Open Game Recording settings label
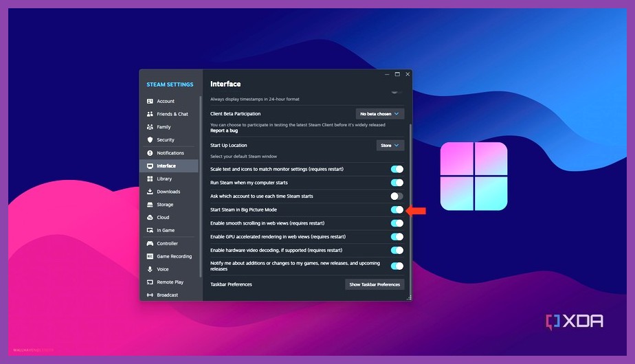The height and width of the screenshot is (364, 635). coord(175,256)
